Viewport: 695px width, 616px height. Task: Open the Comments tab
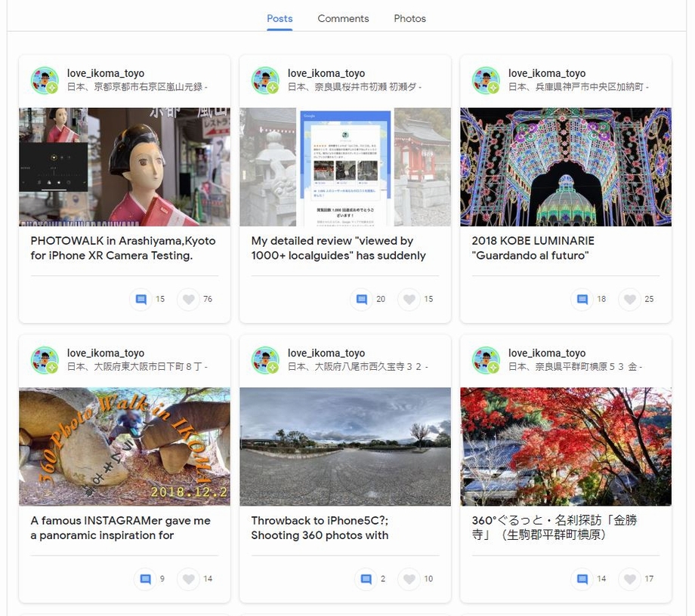click(x=343, y=19)
